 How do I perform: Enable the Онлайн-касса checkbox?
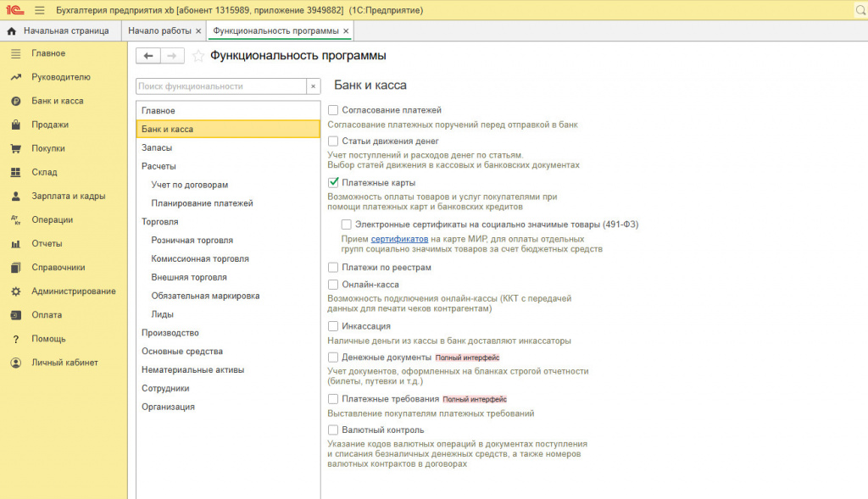click(x=332, y=285)
